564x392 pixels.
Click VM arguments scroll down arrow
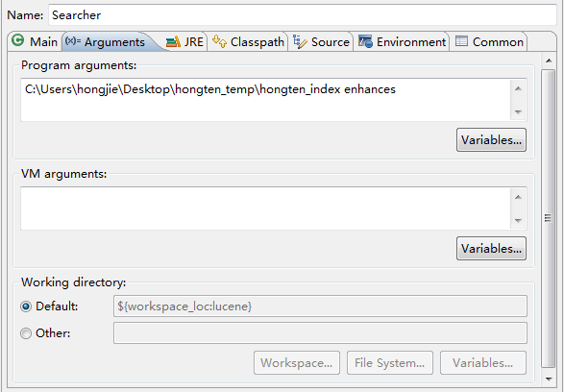[518, 220]
